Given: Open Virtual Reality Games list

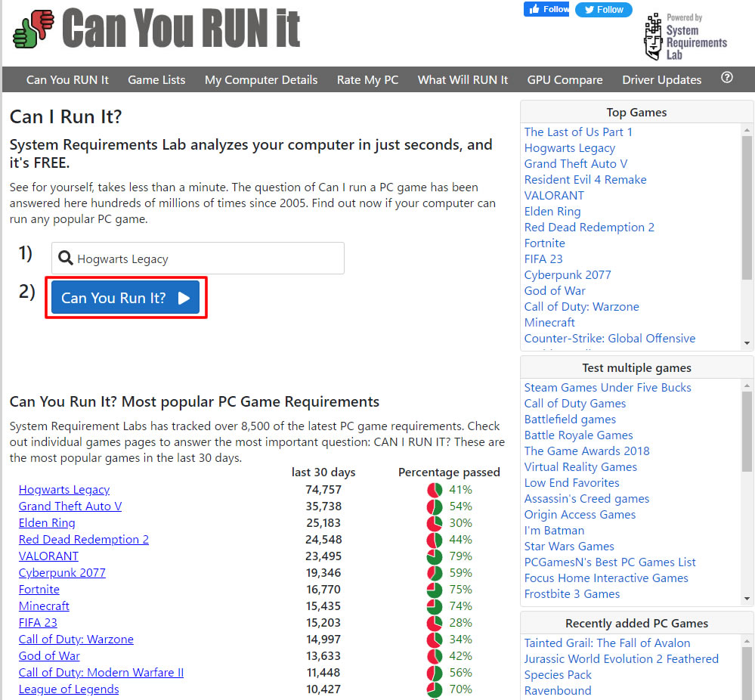Looking at the screenshot, I should [580, 467].
